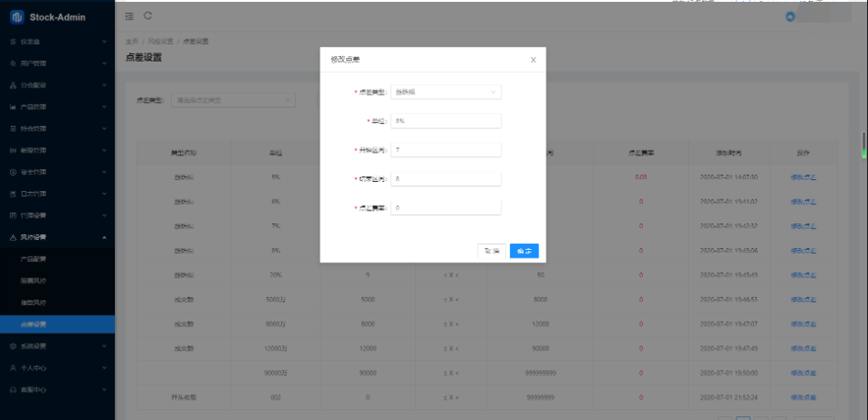The image size is (868, 420).
Task: Click the 12000万 unit cell
Action: [x=276, y=348]
